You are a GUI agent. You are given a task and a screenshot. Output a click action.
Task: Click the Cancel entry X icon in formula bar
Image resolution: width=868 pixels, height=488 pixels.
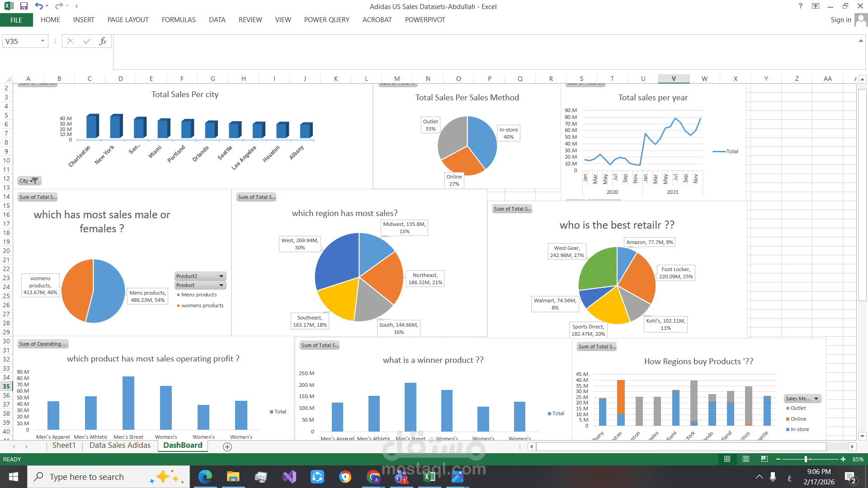[70, 41]
